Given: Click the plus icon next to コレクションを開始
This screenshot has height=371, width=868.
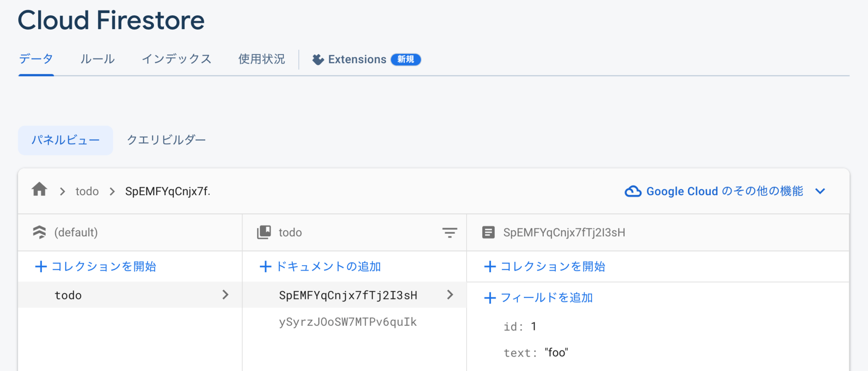Looking at the screenshot, I should pyautogui.click(x=40, y=266).
